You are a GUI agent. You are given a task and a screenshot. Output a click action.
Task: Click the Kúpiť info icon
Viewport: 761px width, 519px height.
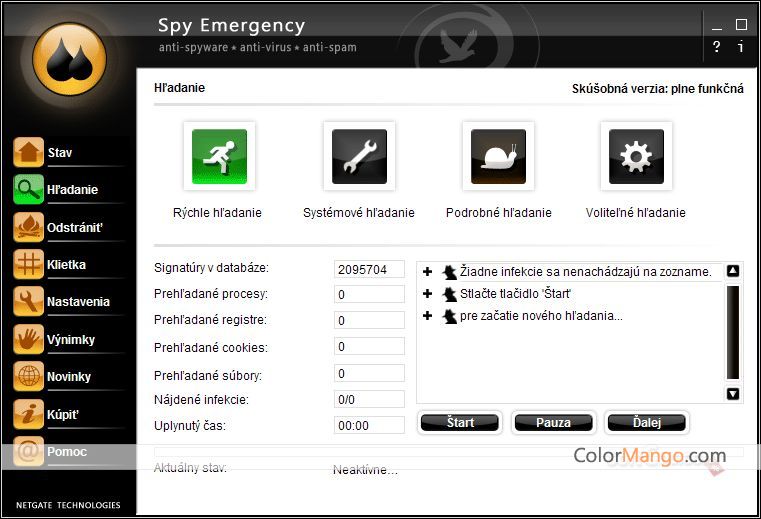click(28, 414)
